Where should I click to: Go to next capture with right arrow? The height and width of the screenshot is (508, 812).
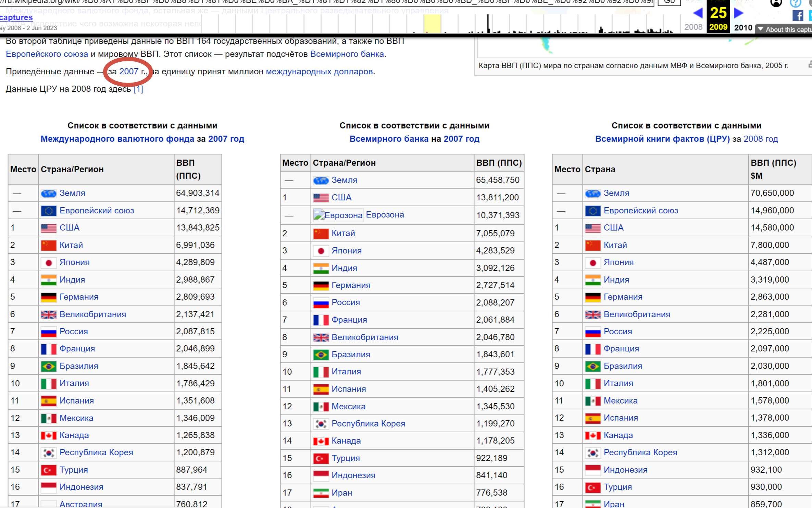click(x=739, y=13)
